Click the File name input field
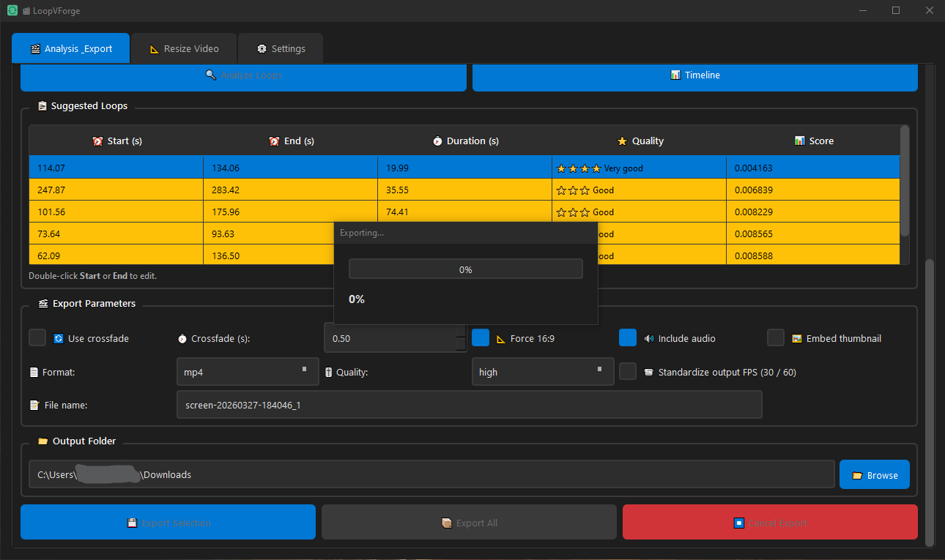 click(469, 405)
